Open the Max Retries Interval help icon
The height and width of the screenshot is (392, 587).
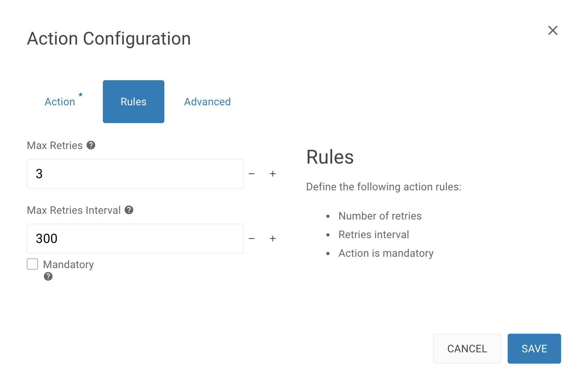pyautogui.click(x=129, y=210)
